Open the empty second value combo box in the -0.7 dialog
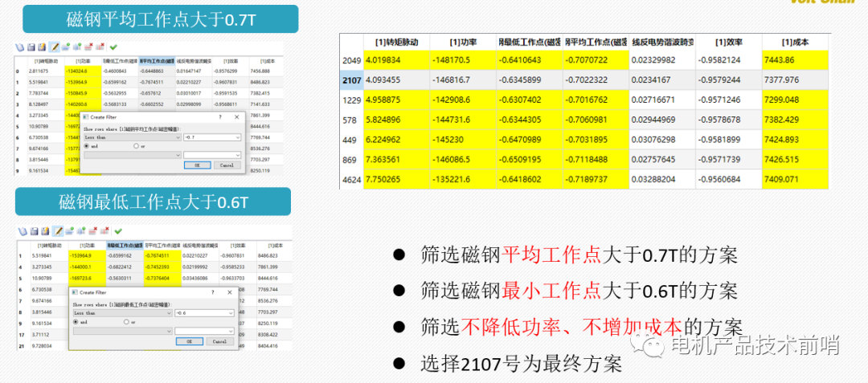 (212, 155)
